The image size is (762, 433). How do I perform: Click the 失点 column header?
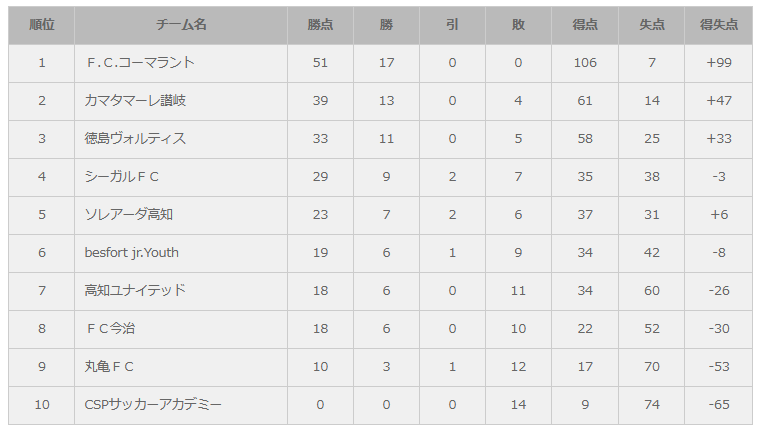point(652,25)
